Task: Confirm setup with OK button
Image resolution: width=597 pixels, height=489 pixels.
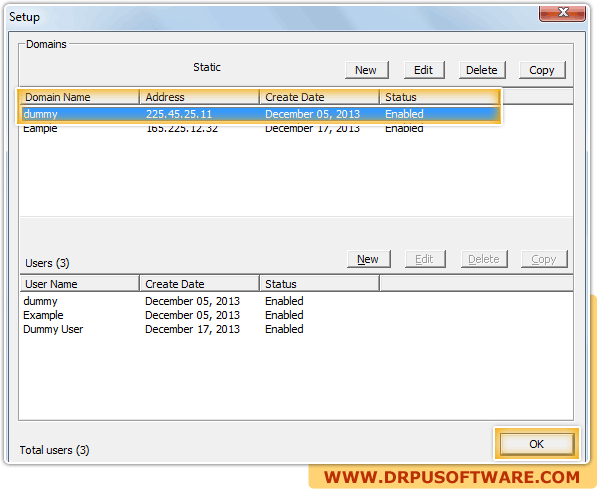Action: click(536, 444)
